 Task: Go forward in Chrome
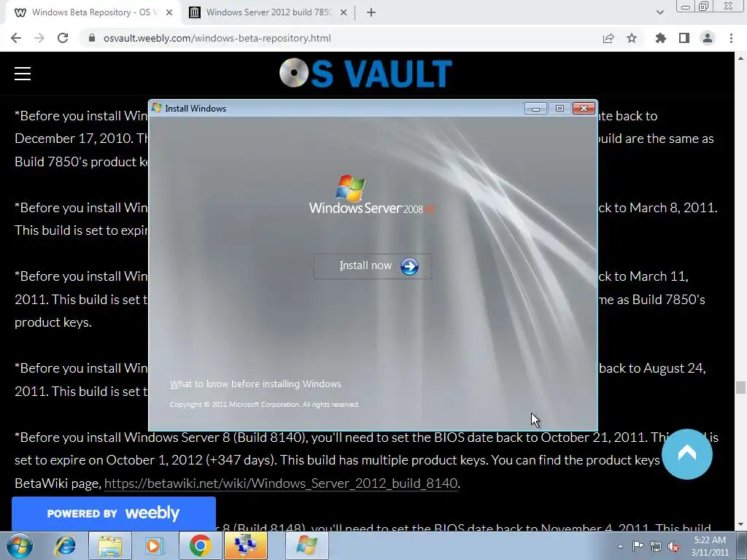coord(39,38)
